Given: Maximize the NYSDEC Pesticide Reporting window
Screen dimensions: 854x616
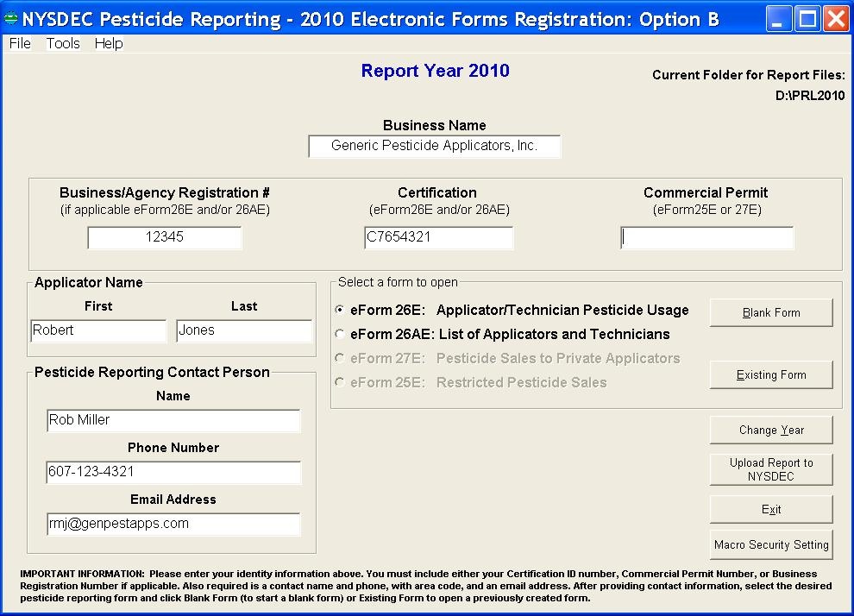Looking at the screenshot, I should (807, 19).
